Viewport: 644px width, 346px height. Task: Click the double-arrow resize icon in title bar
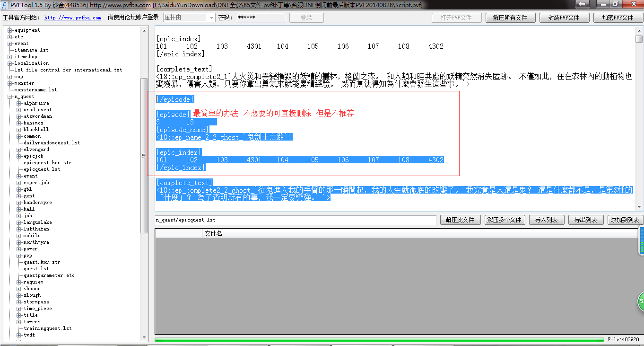pos(582,4)
